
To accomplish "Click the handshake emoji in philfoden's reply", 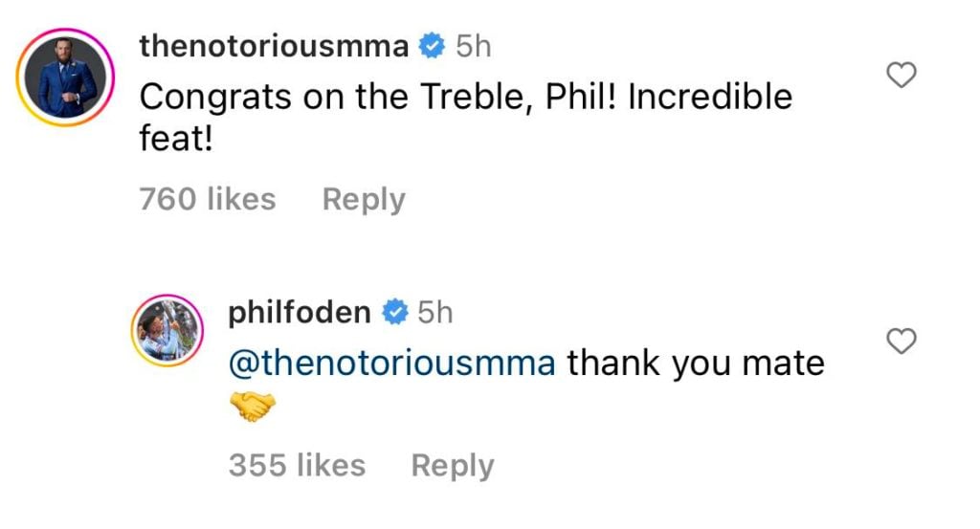I will [253, 406].
